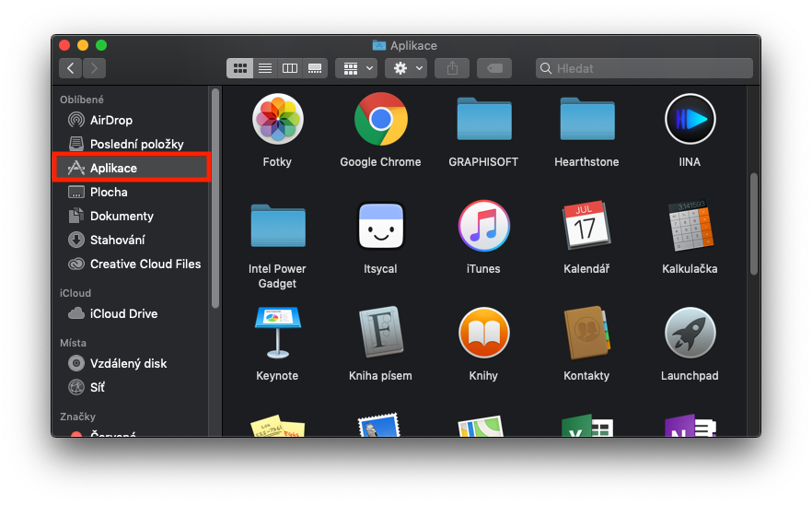Select the yellow sticky notes app icon
Viewport: 812px width, 505px height.
pos(278,425)
